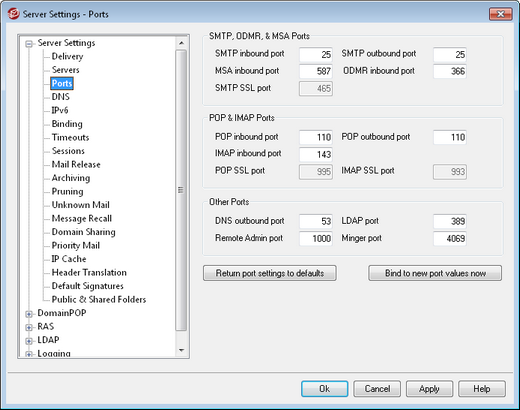Expand the RAS tree node
The height and width of the screenshot is (410, 520).
coord(29,327)
